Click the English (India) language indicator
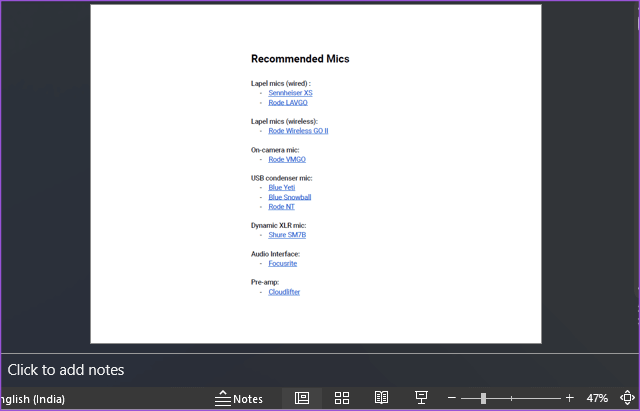This screenshot has width=640, height=411. (33, 399)
